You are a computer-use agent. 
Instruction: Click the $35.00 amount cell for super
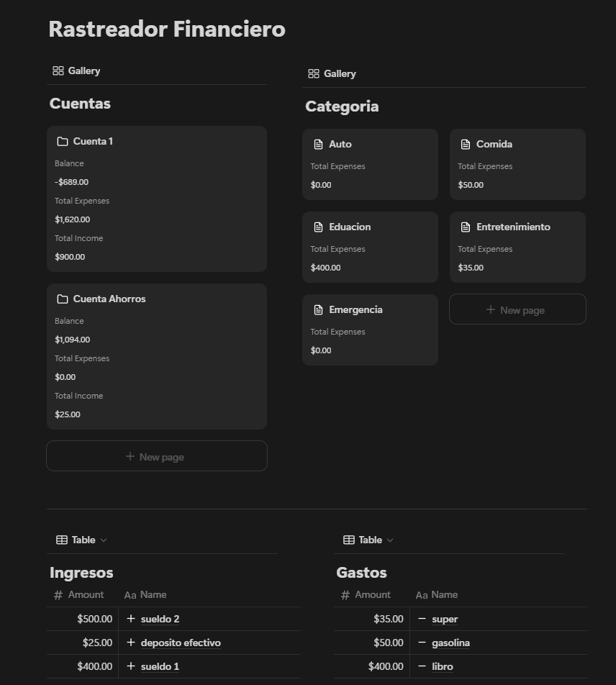(389, 619)
